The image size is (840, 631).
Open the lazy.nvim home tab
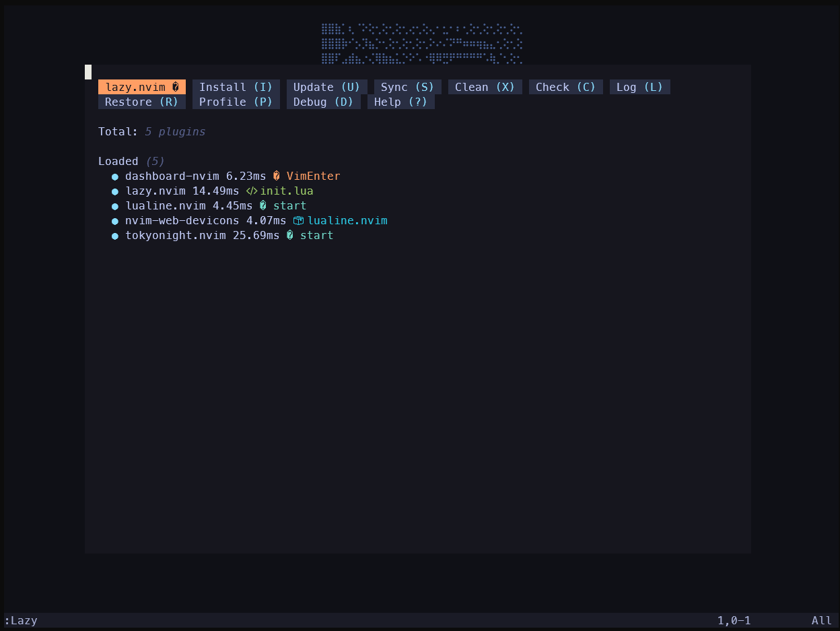142,87
